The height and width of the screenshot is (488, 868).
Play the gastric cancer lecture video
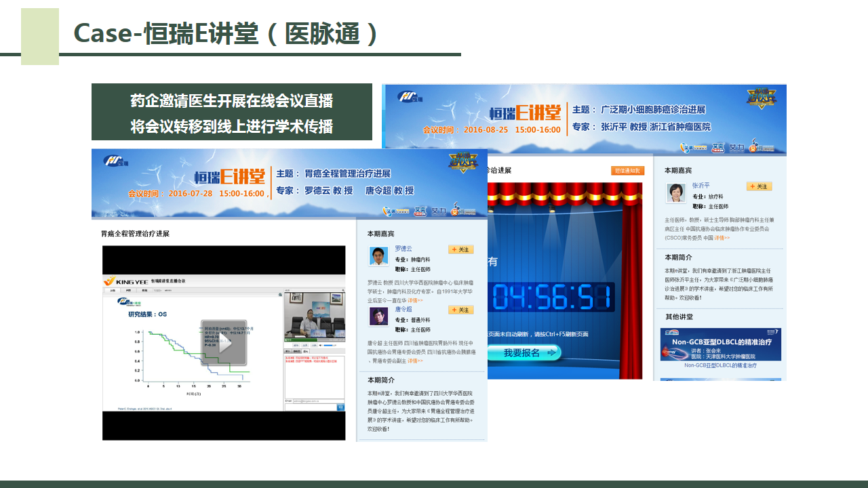224,343
